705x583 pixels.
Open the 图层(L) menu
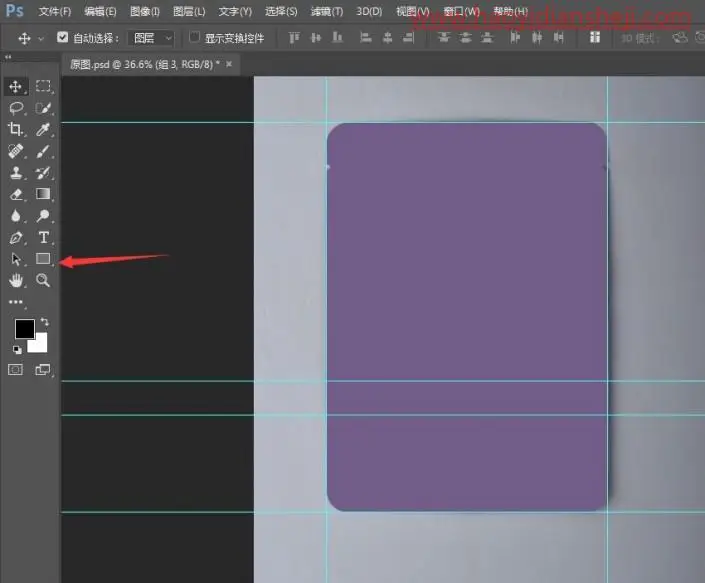[189, 11]
